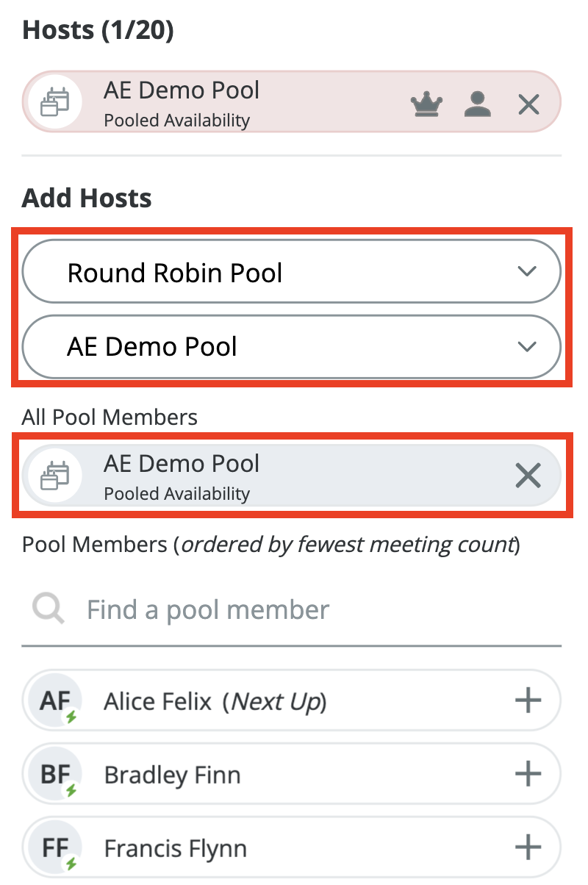The width and height of the screenshot is (588, 885).
Task: Add Alice Felix with plus icon
Action: [528, 701]
